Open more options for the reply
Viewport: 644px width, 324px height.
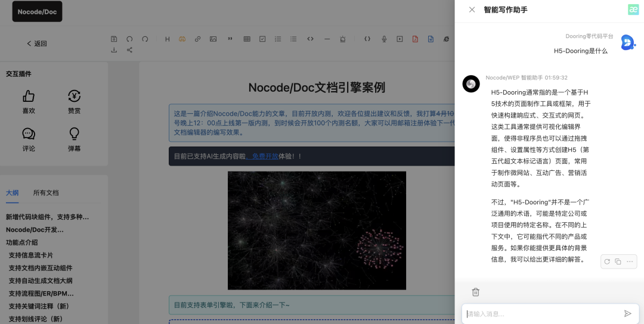pos(630,261)
